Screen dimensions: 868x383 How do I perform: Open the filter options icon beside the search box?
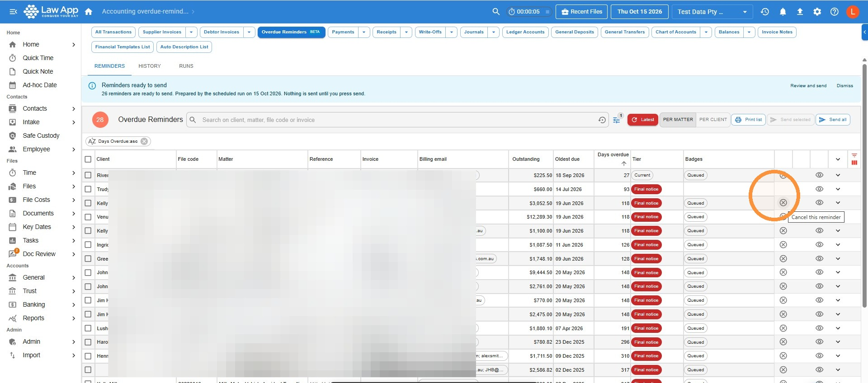(x=617, y=120)
